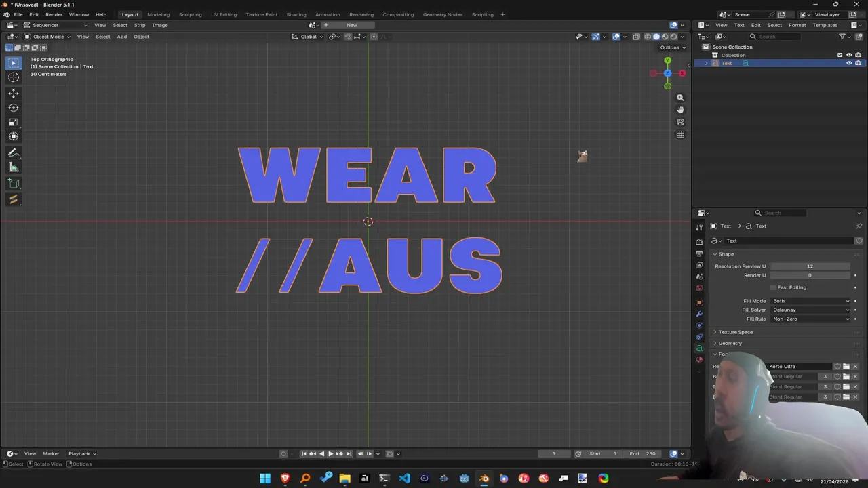Open Fill Rule dropdown set to Non-Zero
The width and height of the screenshot is (868, 488).
[810, 319]
